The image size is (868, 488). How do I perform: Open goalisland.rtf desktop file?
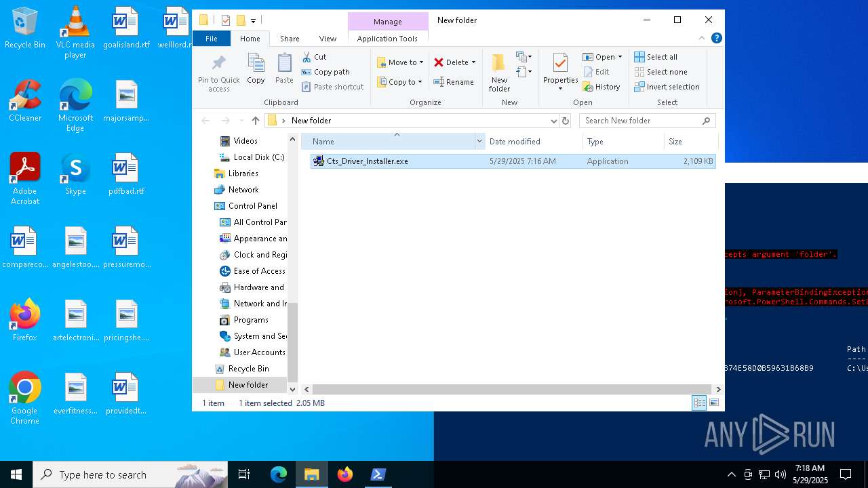coord(126,28)
